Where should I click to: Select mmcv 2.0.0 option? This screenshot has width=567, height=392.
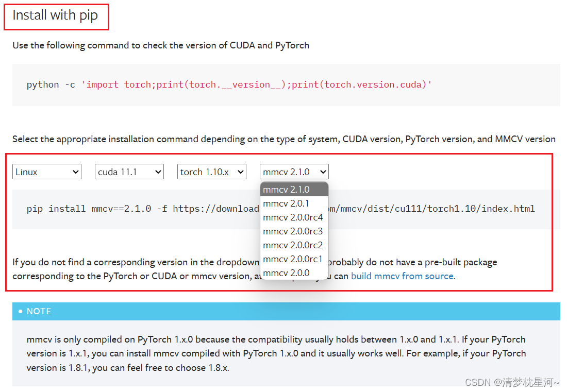click(294, 273)
